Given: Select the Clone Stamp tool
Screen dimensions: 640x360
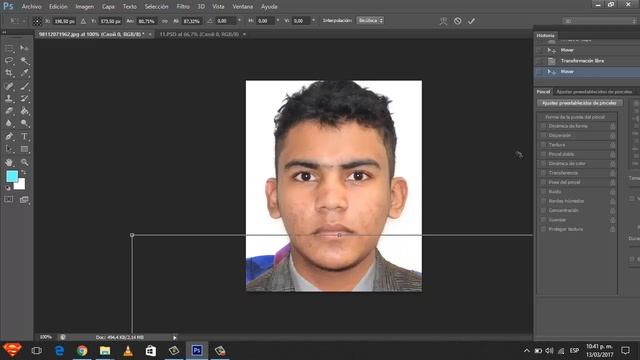Looking at the screenshot, I should 9,98.
